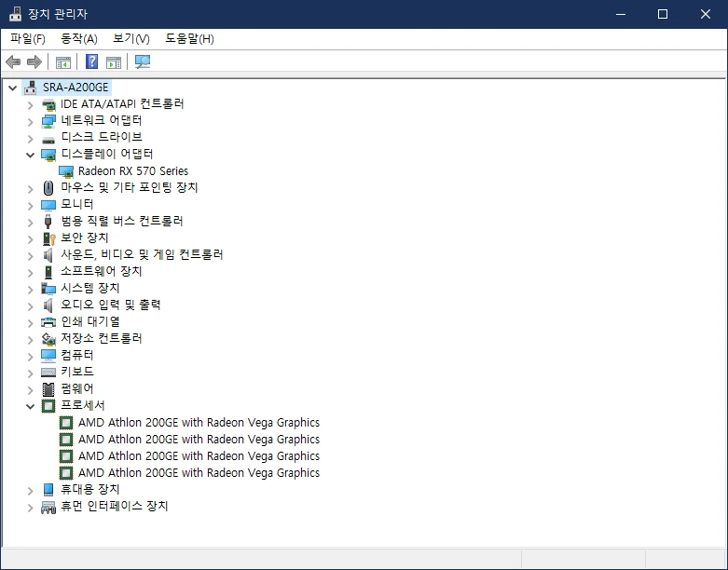The height and width of the screenshot is (570, 728).
Task: Toggle the action pane toolbar icon
Action: (x=114, y=61)
